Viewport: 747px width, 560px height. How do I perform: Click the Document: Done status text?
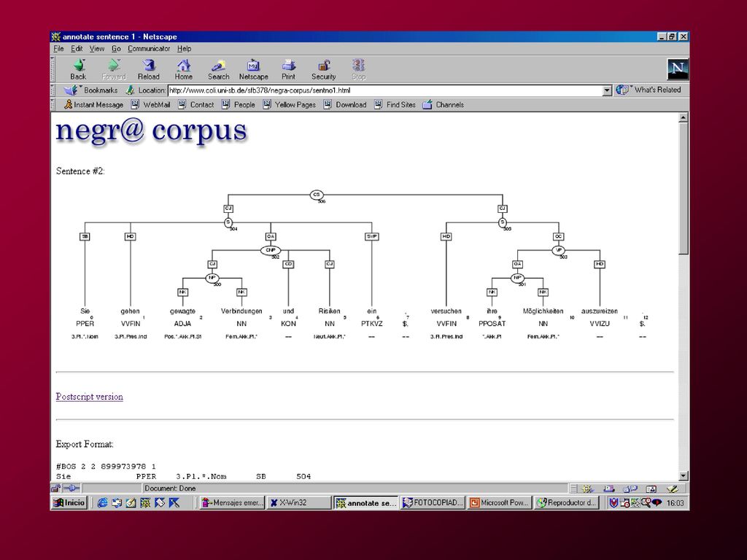170,488
